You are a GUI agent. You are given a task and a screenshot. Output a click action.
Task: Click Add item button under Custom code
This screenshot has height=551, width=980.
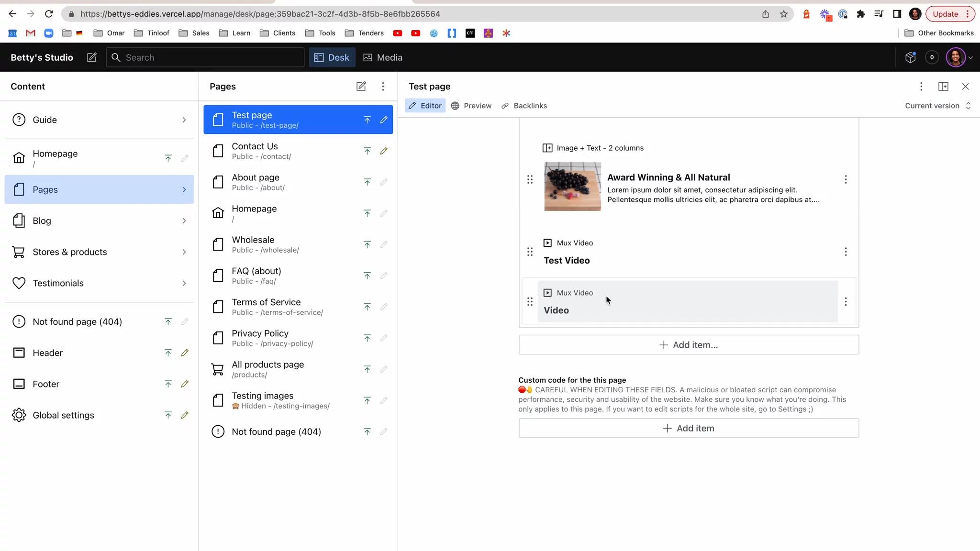pyautogui.click(x=689, y=428)
